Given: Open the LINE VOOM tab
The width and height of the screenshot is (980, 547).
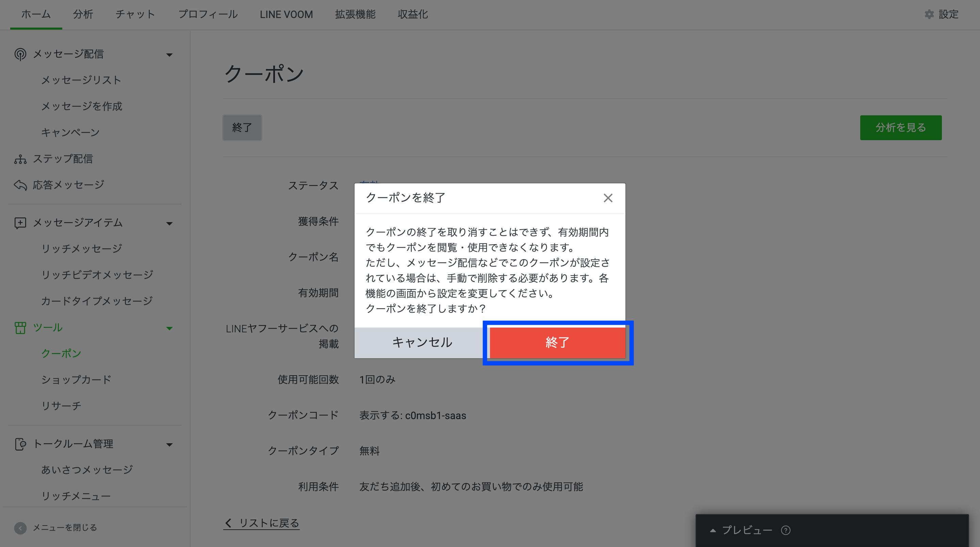Looking at the screenshot, I should point(286,14).
